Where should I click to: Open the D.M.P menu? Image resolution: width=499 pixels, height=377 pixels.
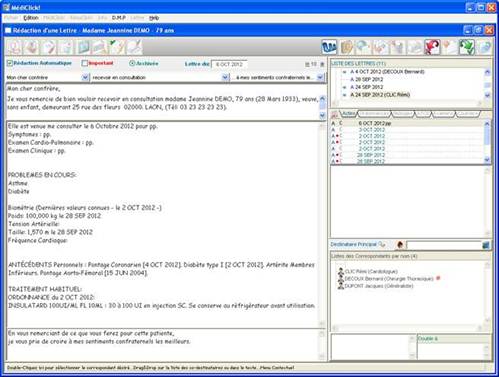click(119, 18)
